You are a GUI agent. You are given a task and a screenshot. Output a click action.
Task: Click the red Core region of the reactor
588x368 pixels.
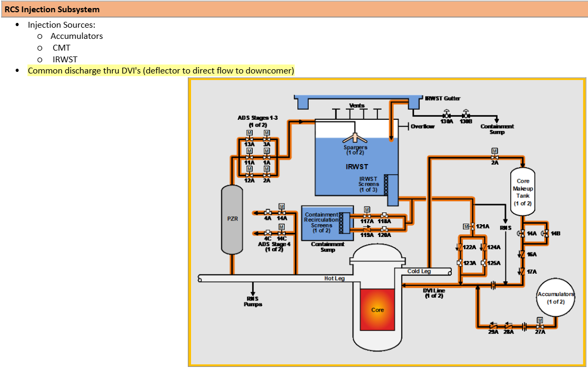377,309
